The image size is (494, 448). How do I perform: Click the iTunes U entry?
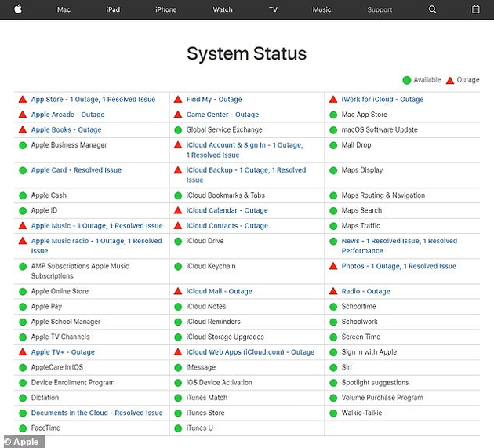pos(199,428)
